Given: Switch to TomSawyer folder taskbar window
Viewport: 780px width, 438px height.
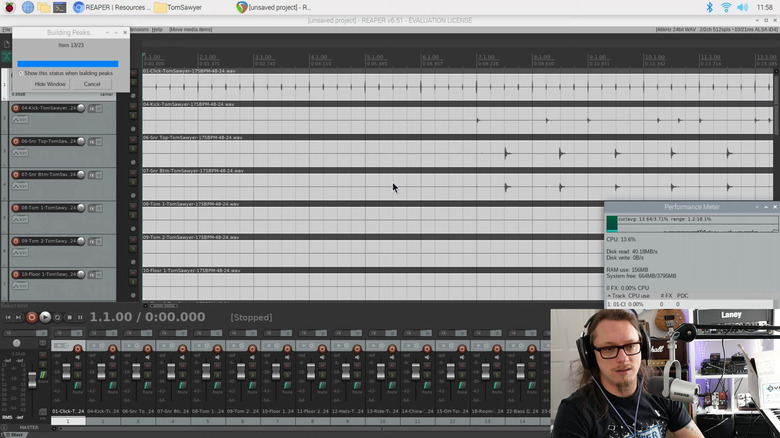Looking at the screenshot, I should click(178, 7).
